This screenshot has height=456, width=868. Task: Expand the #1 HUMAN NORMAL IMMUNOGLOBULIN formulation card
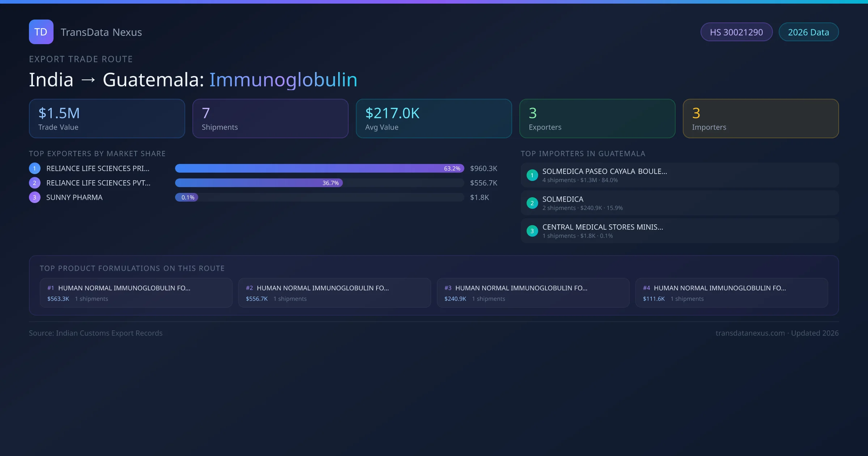tap(136, 292)
